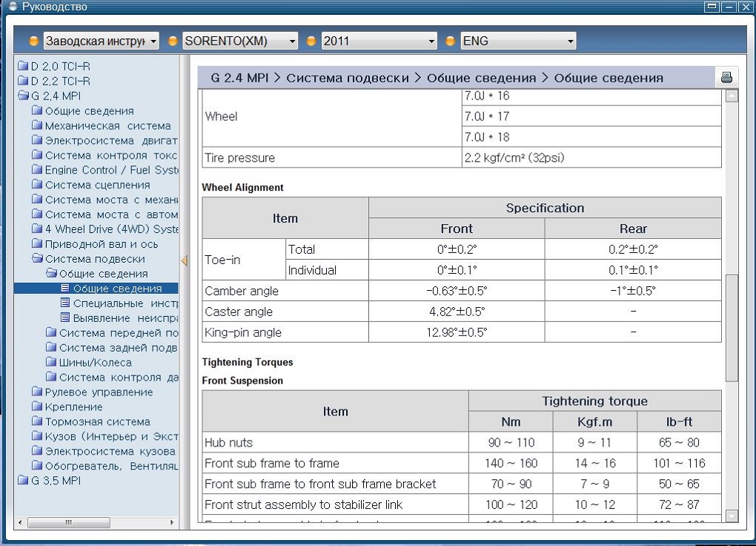
Task: Open the SORENTO(XM) model dropdown
Action: (239, 41)
